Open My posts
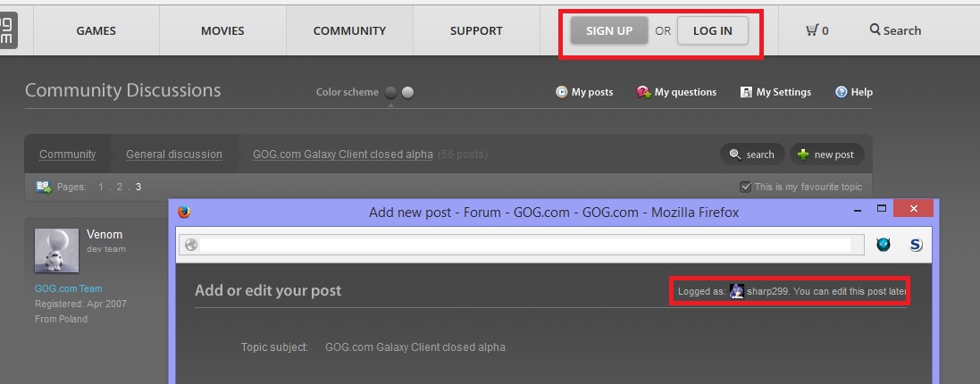Image resolution: width=980 pixels, height=384 pixels. point(592,92)
